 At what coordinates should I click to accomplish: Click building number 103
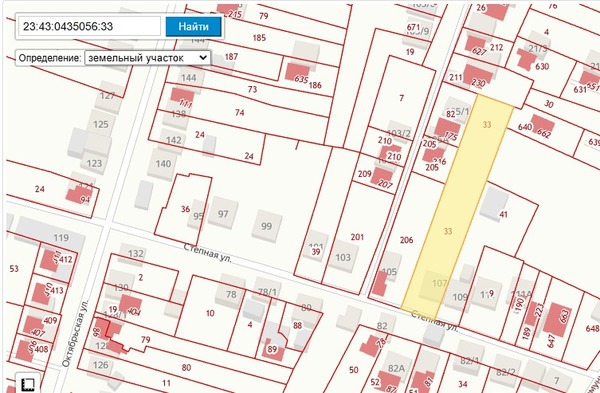tap(343, 257)
